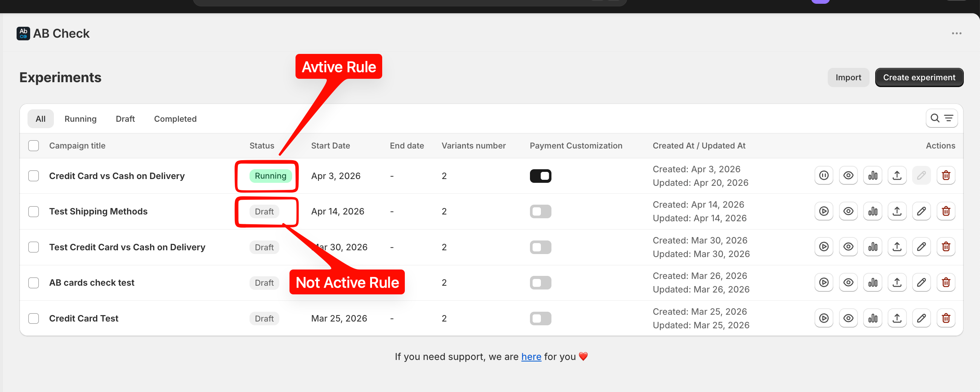Open analytics chart for AB cards check test
The image size is (980, 392).
click(872, 282)
